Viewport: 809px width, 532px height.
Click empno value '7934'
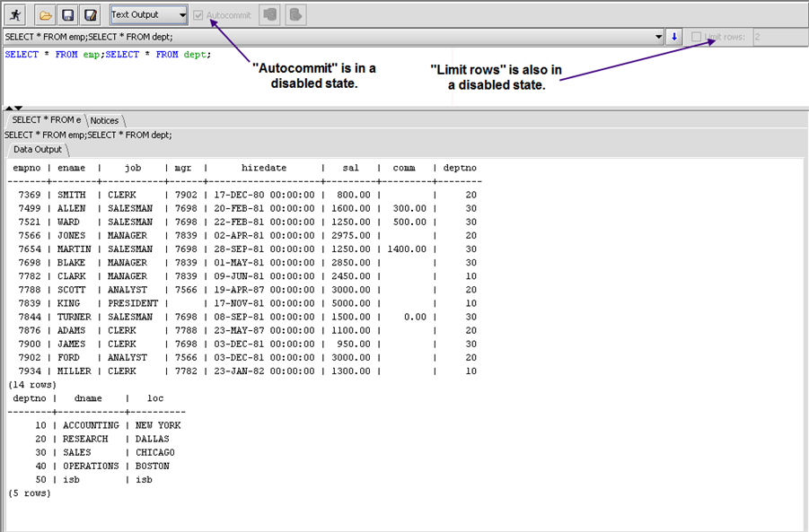[x=30, y=371]
